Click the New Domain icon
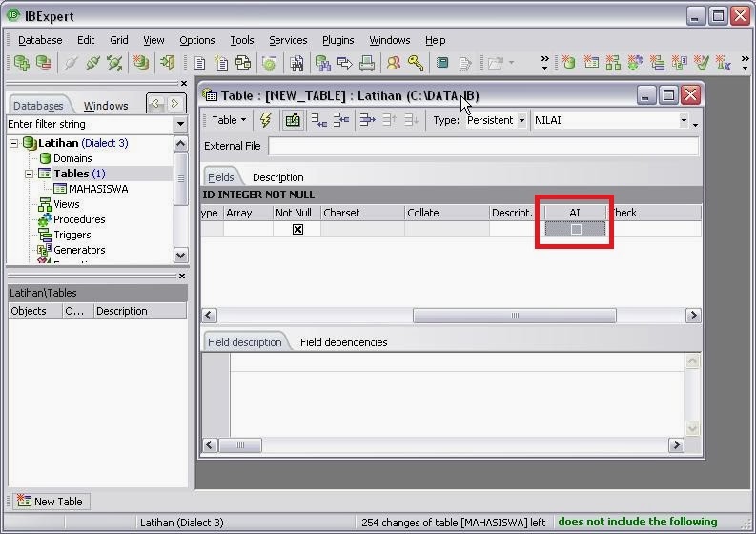The image size is (756, 534). [x=569, y=62]
